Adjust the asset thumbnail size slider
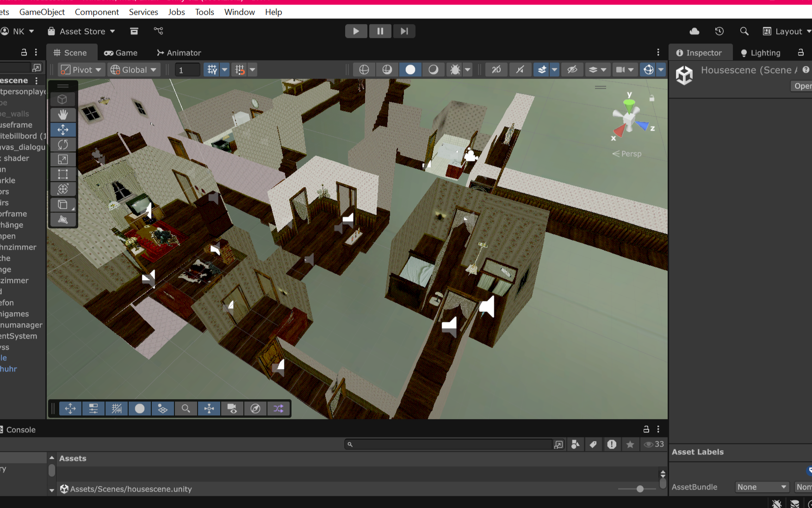 [639, 489]
